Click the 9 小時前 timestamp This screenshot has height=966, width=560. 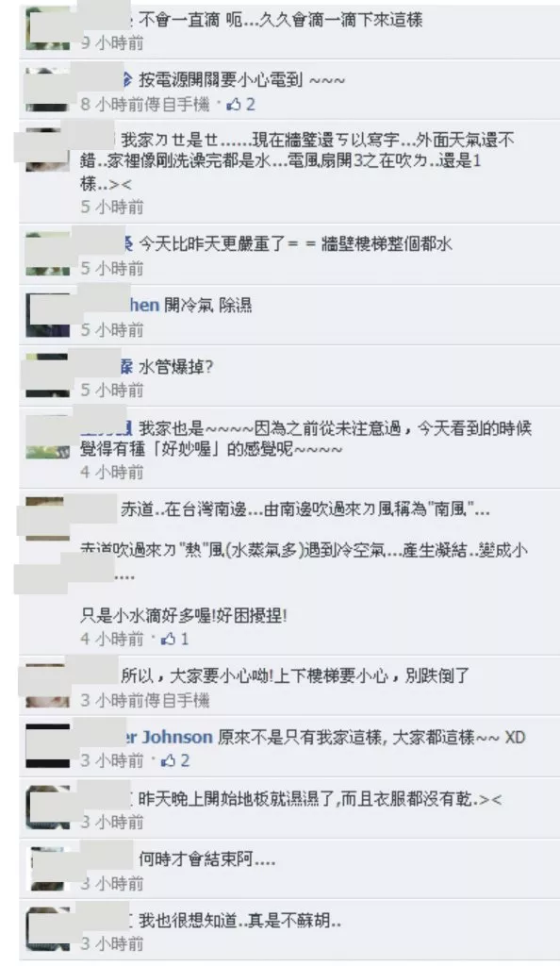pos(112,42)
